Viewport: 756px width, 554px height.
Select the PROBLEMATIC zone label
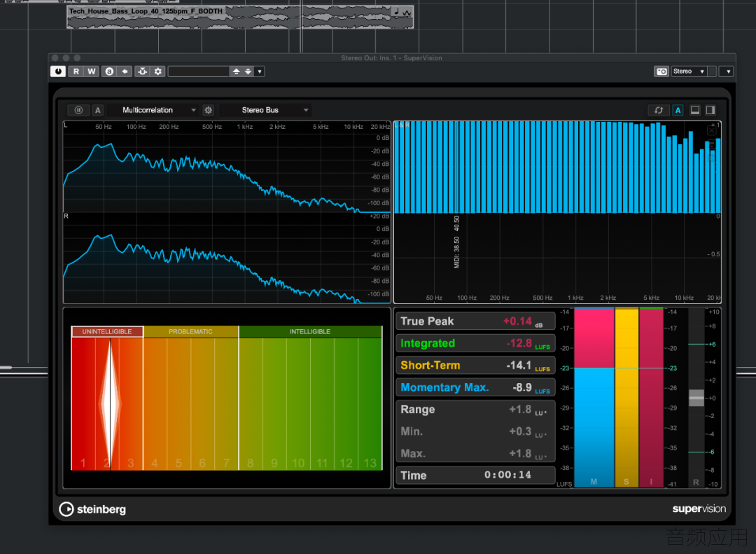tap(190, 331)
